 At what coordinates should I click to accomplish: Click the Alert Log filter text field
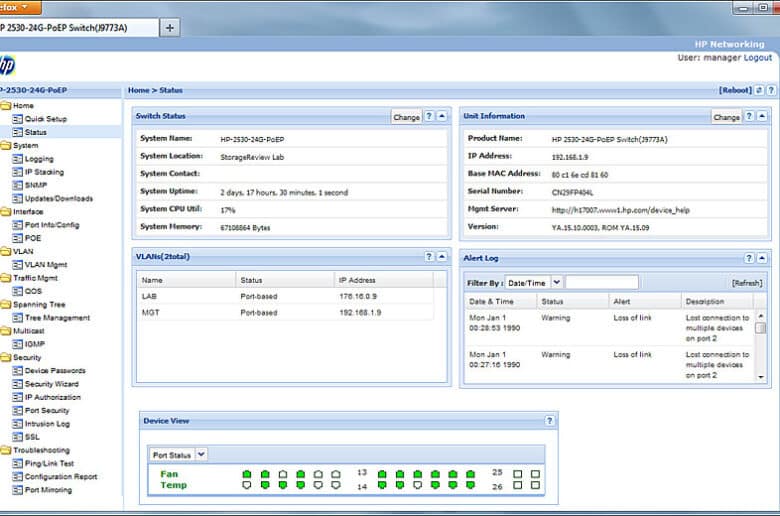[602, 283]
